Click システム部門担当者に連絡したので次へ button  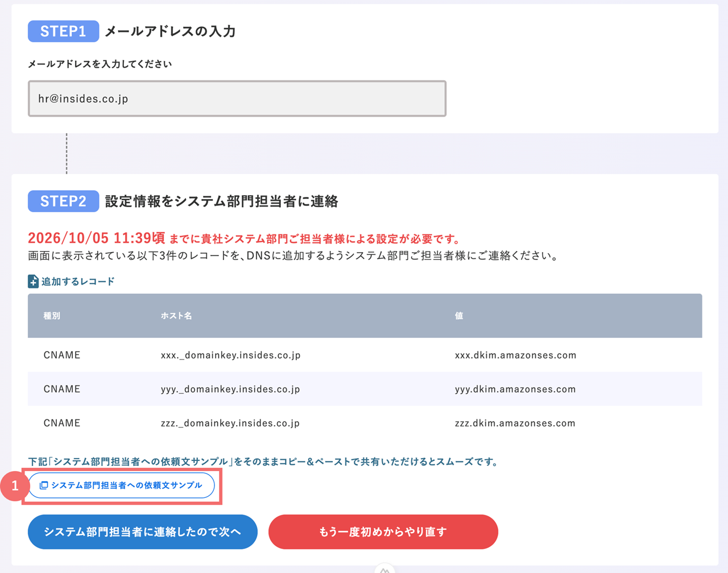click(x=143, y=532)
